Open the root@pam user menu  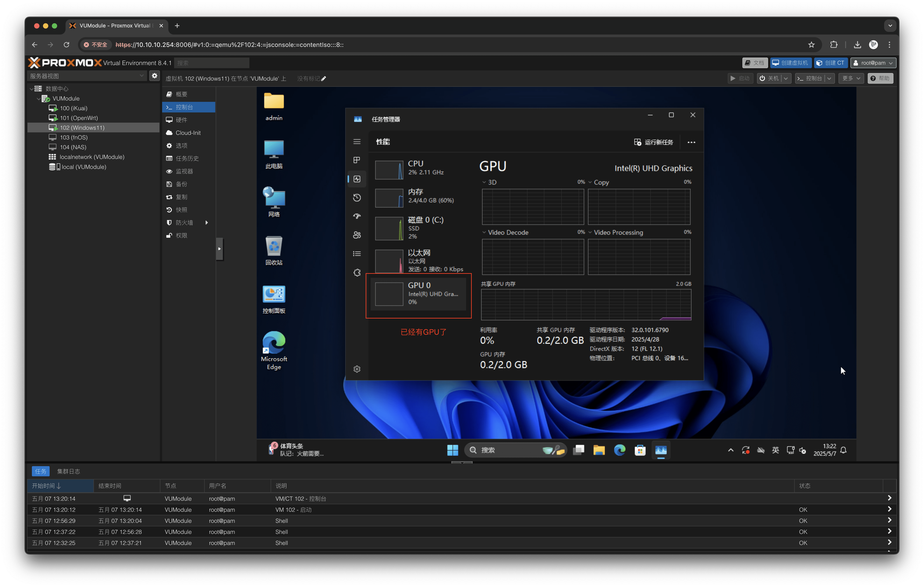coord(873,63)
